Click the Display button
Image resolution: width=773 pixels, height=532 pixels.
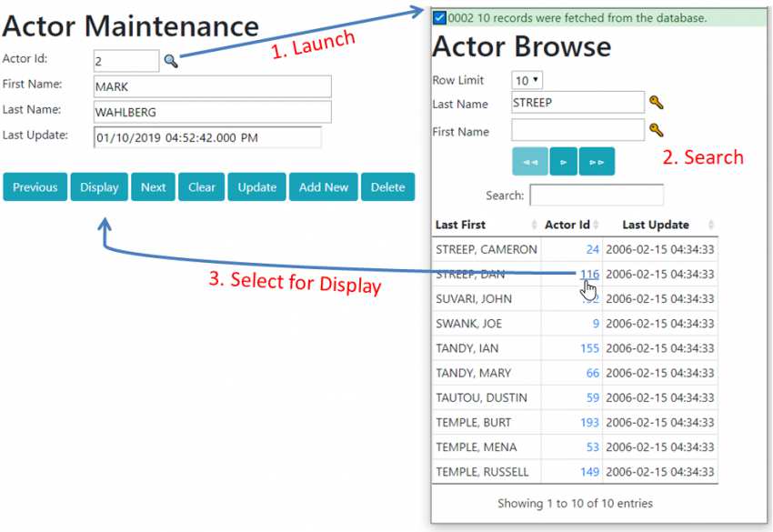coord(99,187)
